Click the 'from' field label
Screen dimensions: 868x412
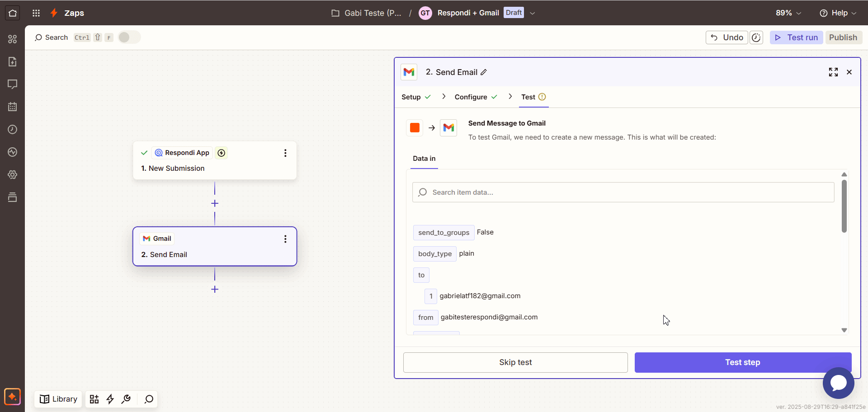pyautogui.click(x=425, y=318)
